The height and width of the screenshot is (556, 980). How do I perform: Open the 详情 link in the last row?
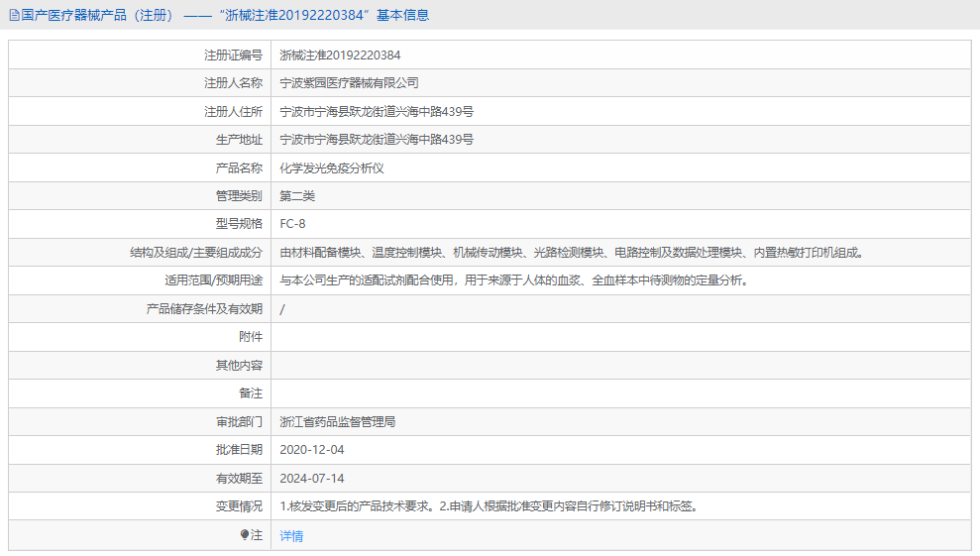(x=291, y=536)
